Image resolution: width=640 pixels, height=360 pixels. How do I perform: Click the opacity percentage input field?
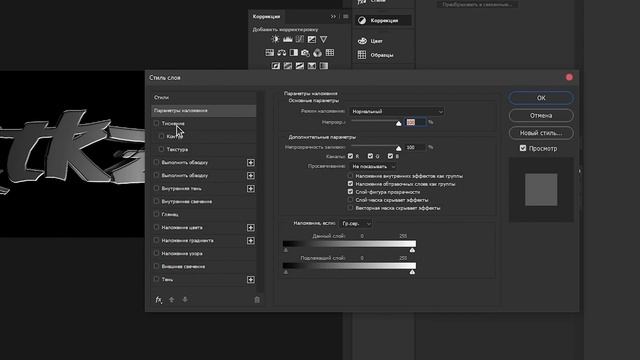tap(415, 122)
